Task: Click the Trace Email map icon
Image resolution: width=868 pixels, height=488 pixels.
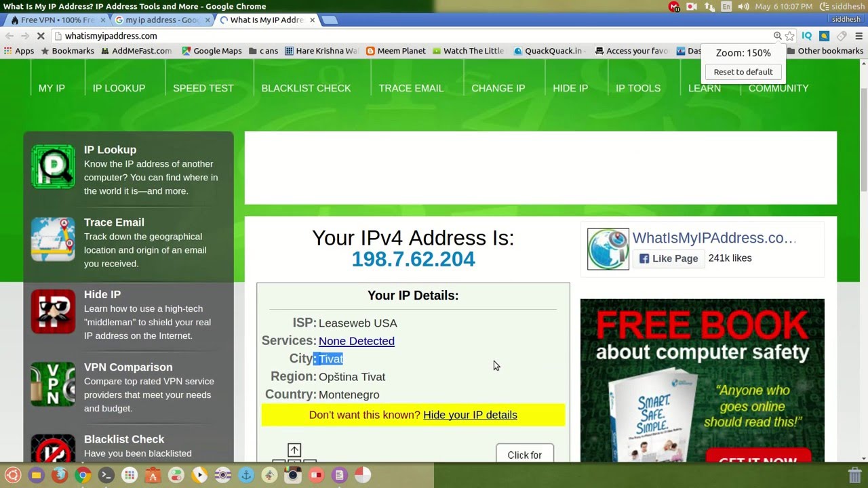Action: 53,239
